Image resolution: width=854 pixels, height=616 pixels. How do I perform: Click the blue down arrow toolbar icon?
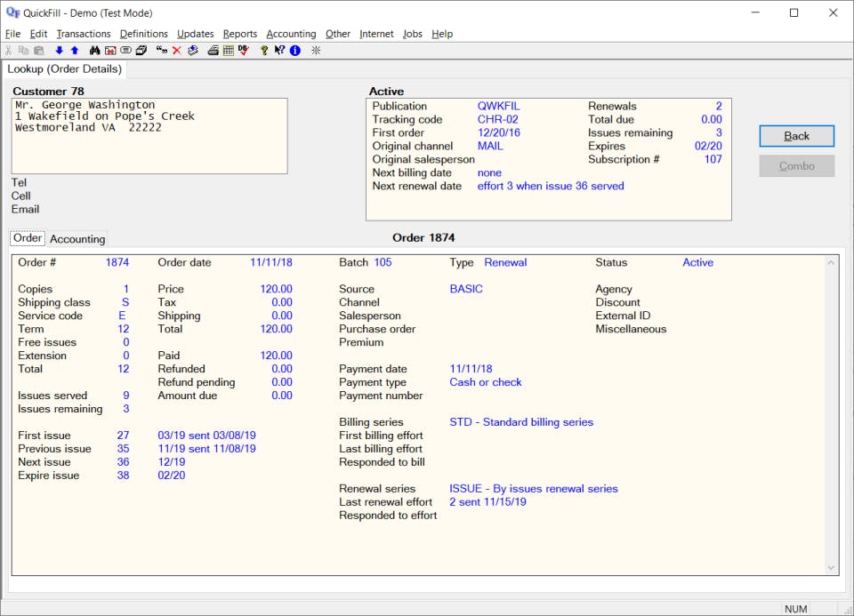click(60, 51)
